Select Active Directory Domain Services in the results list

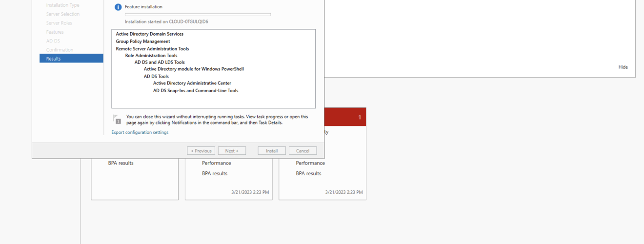[x=150, y=34]
